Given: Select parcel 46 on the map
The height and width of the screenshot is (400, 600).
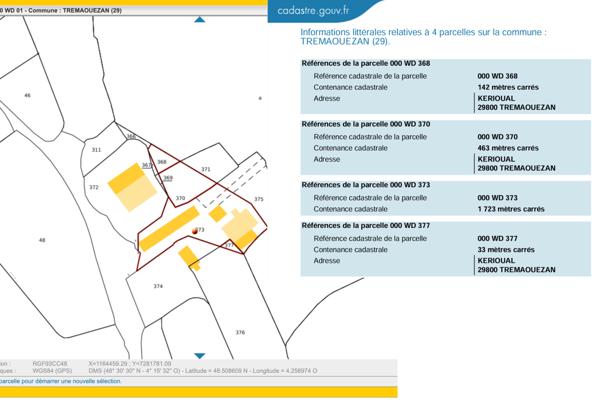Looking at the screenshot, I should click(28, 95).
